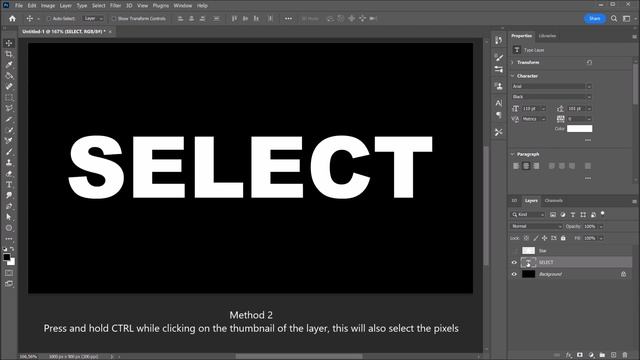Select the Rectangular Marquee tool
Screen dimensions: 640x360
pos(9,98)
